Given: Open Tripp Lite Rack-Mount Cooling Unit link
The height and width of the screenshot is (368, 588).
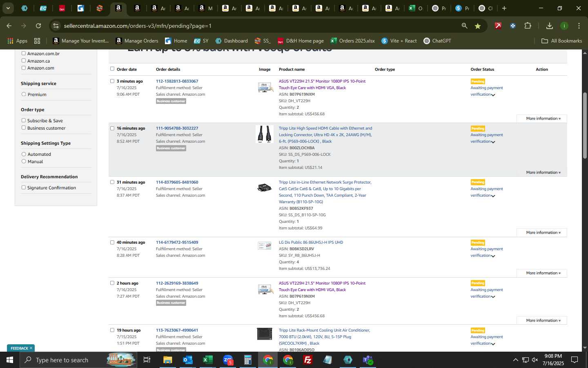Looking at the screenshot, I should click(x=325, y=337).
